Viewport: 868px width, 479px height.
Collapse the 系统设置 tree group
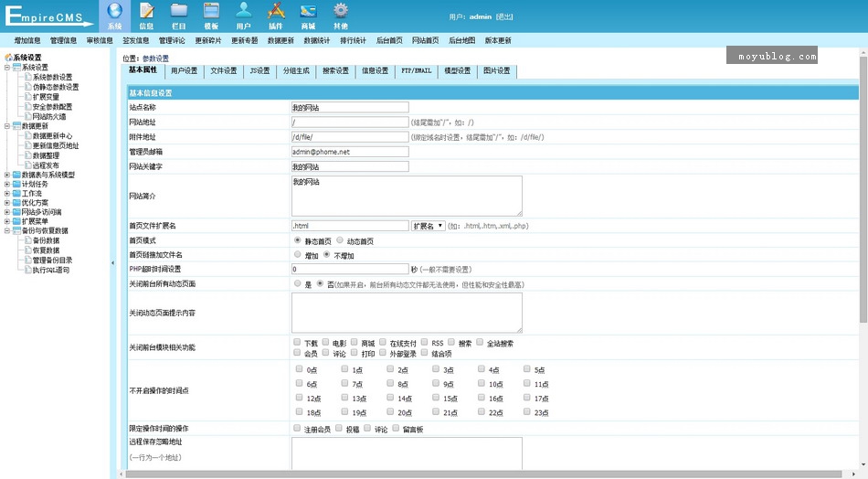[x=7, y=68]
